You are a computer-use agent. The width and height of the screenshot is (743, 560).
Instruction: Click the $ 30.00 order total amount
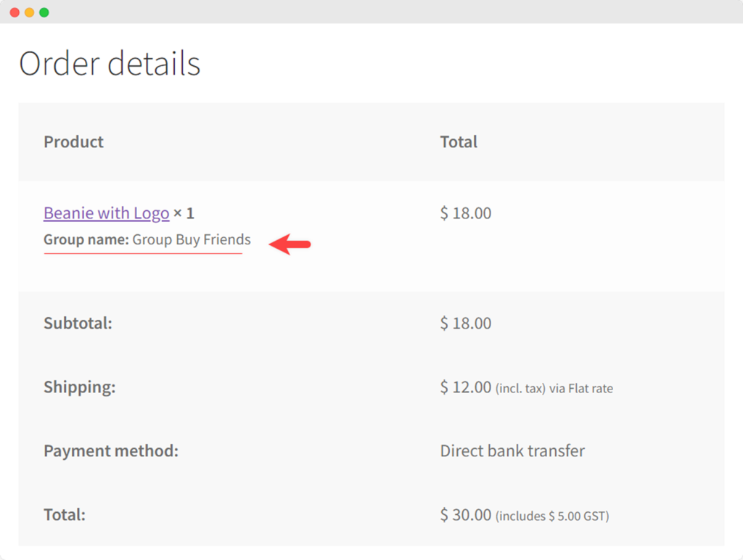[x=465, y=515]
